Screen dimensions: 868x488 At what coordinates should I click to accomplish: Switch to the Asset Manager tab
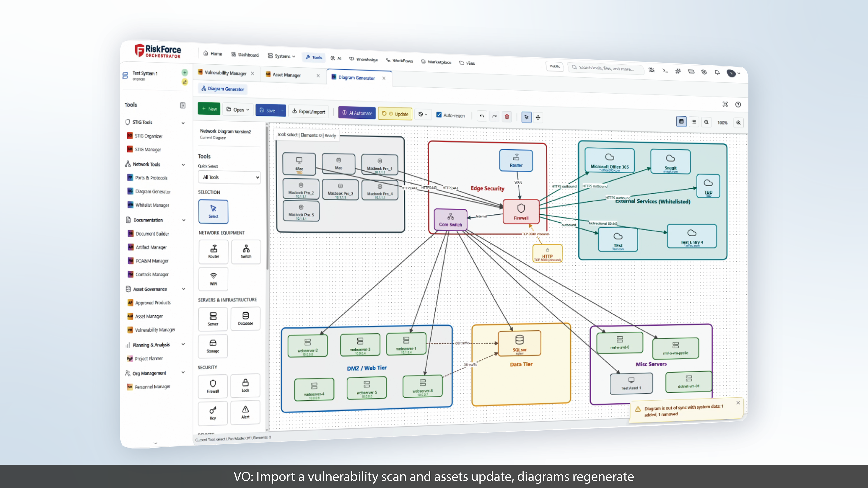tap(287, 75)
